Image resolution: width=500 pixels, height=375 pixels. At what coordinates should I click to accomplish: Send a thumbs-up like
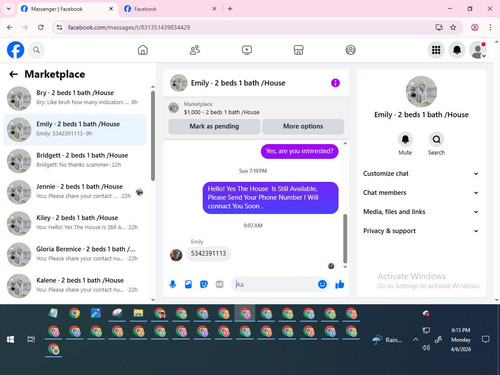[x=340, y=284]
